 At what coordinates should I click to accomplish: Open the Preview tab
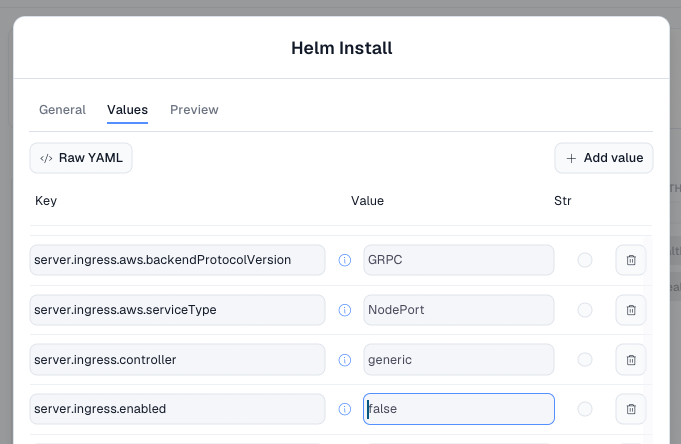tap(194, 109)
